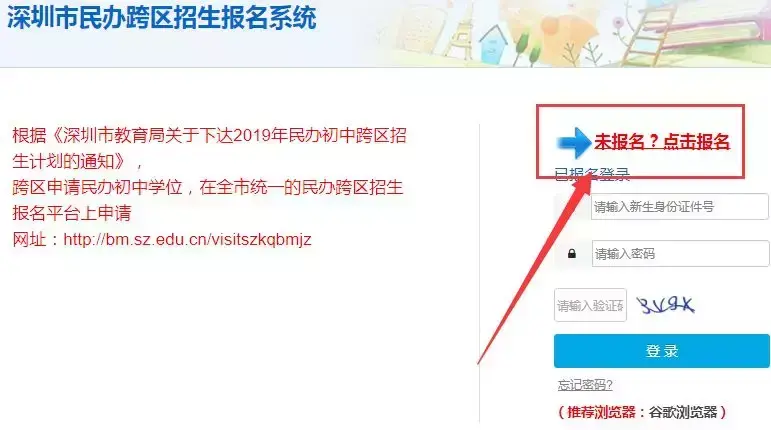Click the 登录 login button

click(661, 351)
